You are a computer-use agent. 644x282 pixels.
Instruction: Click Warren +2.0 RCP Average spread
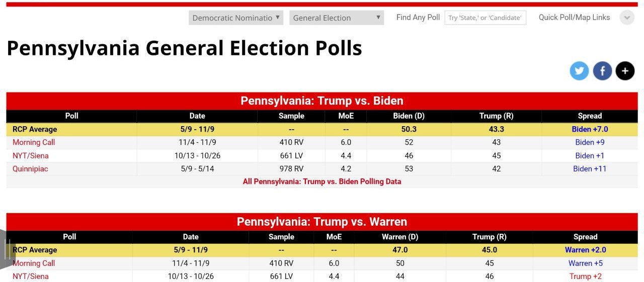(x=585, y=250)
